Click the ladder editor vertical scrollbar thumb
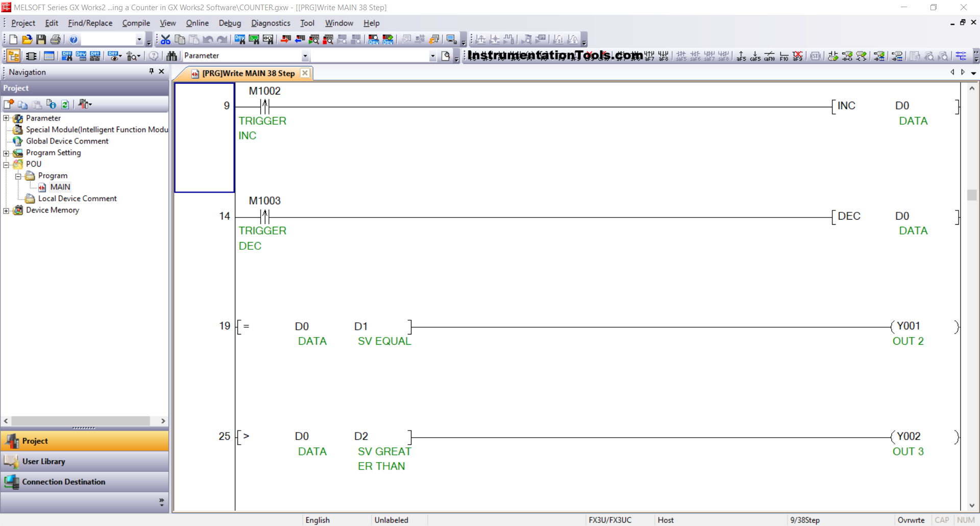Viewport: 980px width, 526px height. click(x=972, y=195)
